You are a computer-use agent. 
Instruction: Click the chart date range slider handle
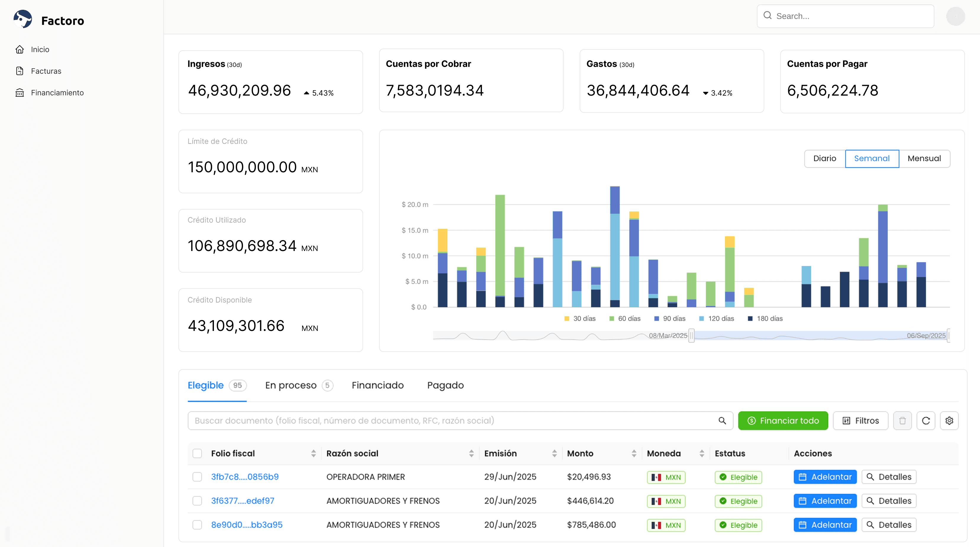click(x=691, y=336)
